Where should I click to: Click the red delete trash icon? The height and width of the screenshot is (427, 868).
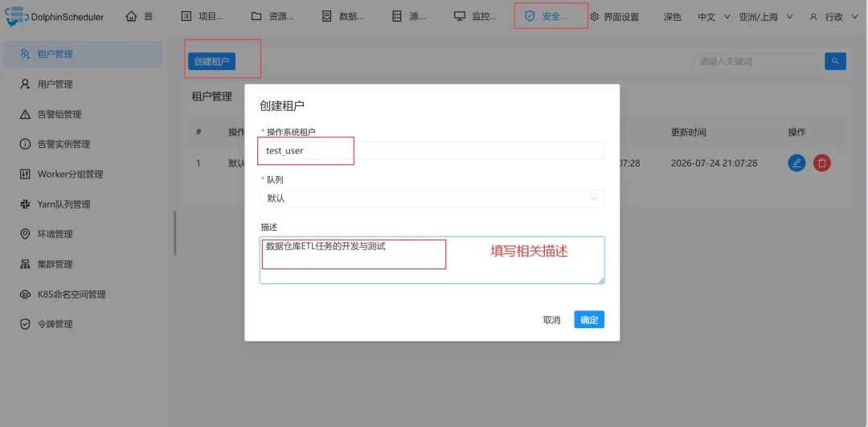click(822, 162)
